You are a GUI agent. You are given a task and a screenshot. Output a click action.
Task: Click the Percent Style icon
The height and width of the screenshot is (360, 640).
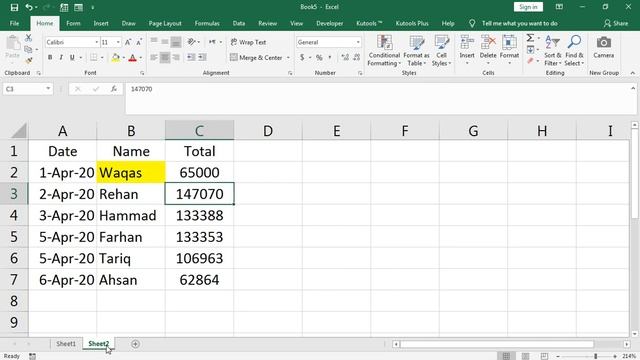[319, 58]
